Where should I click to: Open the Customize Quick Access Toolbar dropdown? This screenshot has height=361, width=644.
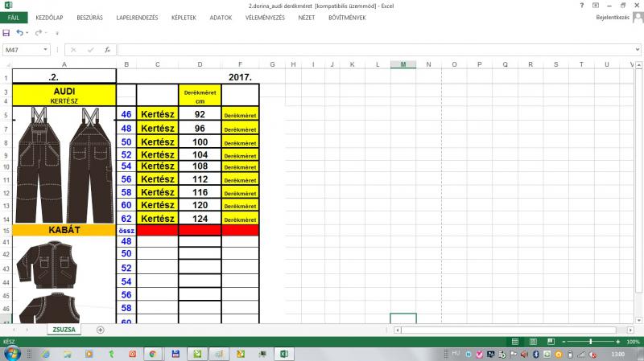(56, 32)
